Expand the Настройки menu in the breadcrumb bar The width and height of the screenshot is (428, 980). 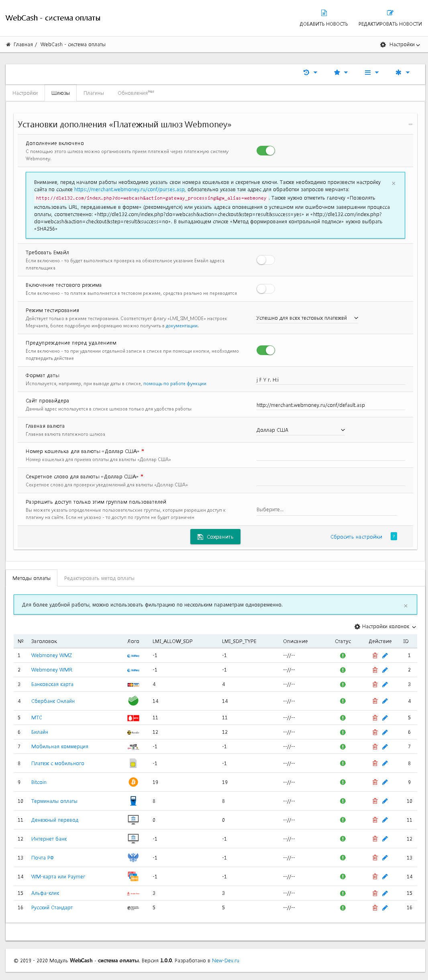point(400,45)
